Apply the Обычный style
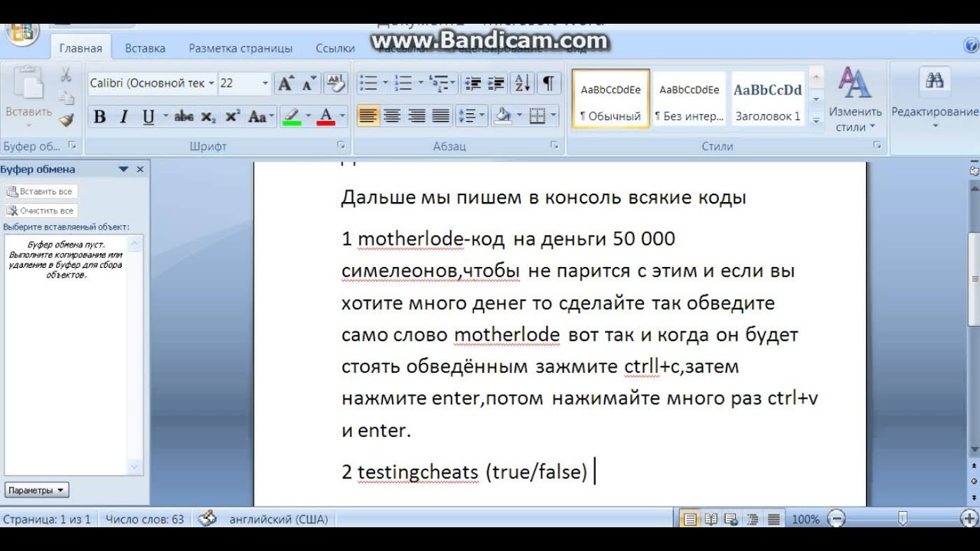The image size is (980, 551). tap(610, 99)
